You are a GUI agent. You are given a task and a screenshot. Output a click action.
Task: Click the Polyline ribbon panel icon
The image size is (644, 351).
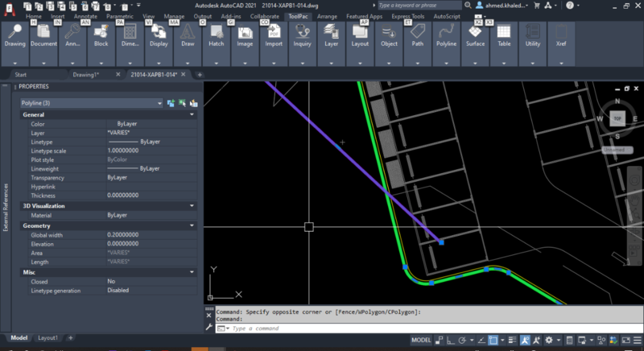point(445,37)
